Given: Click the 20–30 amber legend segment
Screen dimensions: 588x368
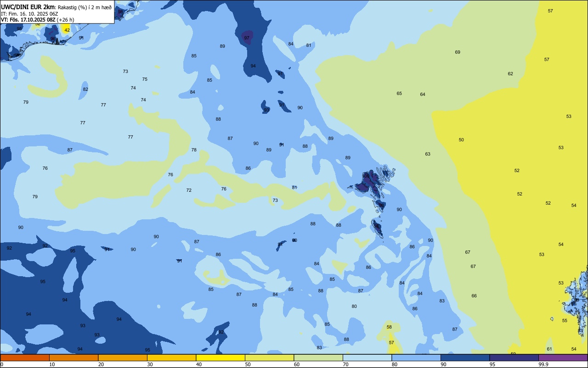Looking at the screenshot, I should pos(123,357).
